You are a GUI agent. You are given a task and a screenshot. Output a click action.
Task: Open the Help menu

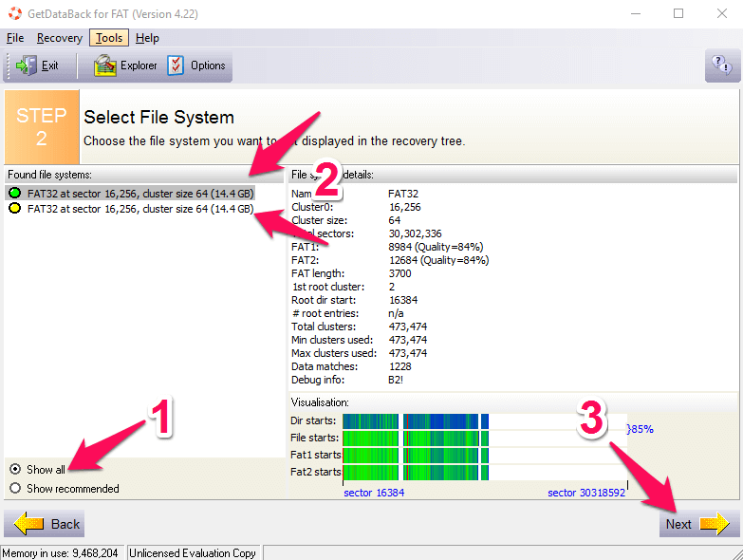[x=147, y=38]
